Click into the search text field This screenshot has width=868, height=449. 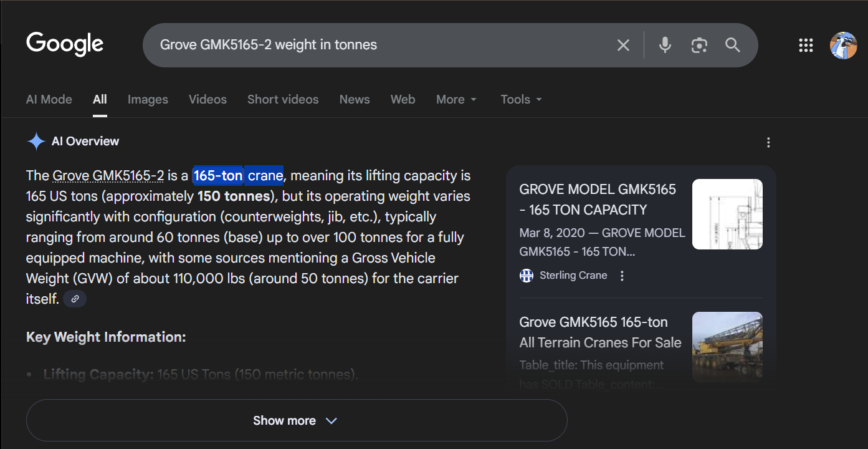[x=374, y=45]
